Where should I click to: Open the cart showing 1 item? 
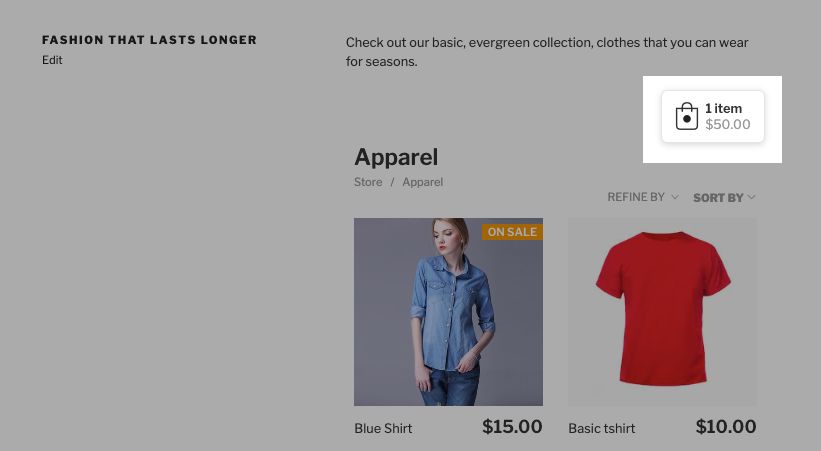[713, 116]
